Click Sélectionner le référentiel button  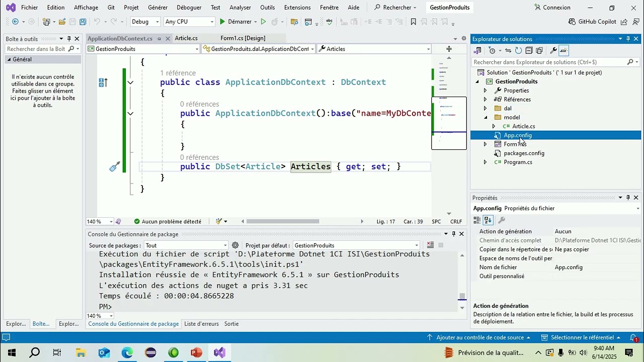(581, 337)
